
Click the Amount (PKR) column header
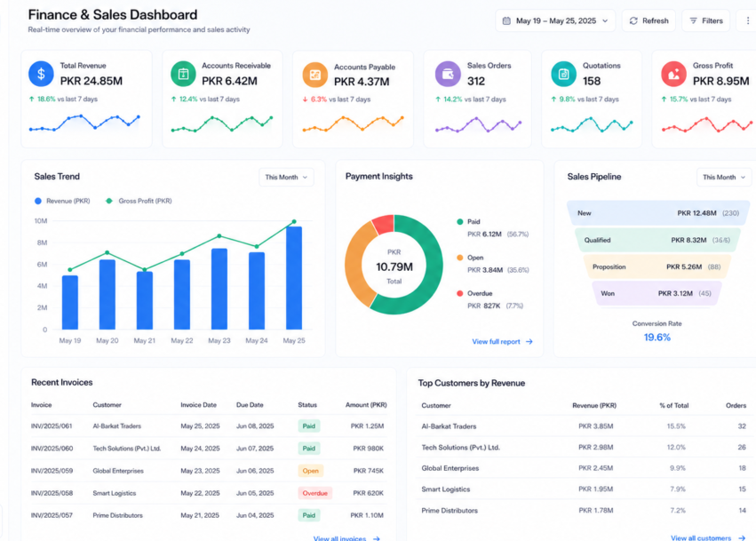click(366, 405)
